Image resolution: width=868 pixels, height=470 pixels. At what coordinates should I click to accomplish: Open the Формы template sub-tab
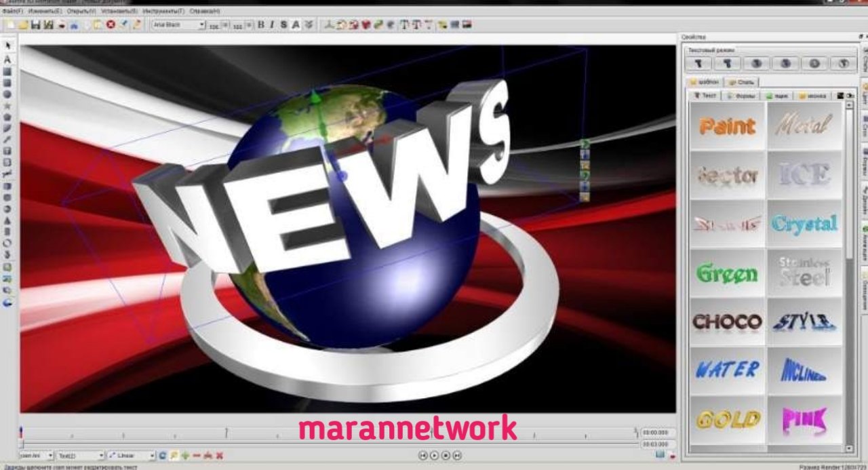(x=741, y=96)
